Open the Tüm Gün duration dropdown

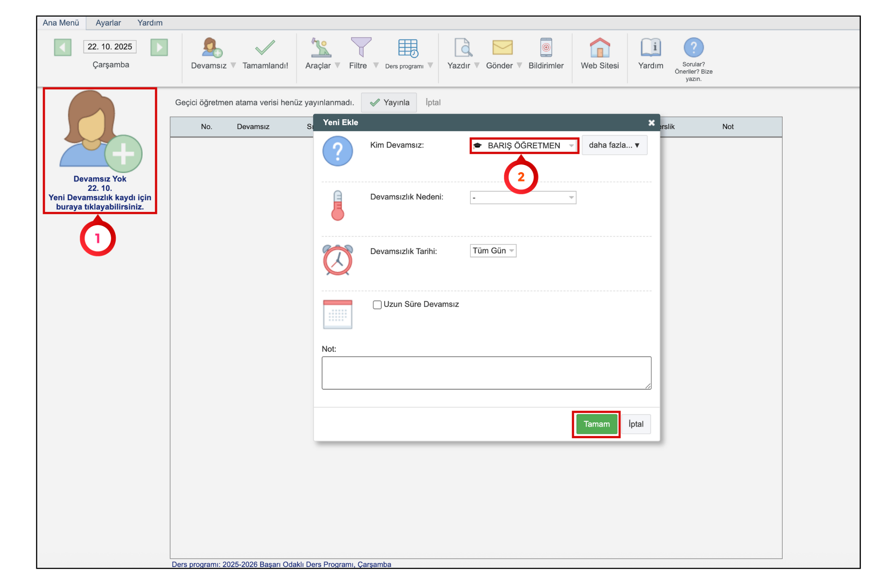pyautogui.click(x=493, y=251)
